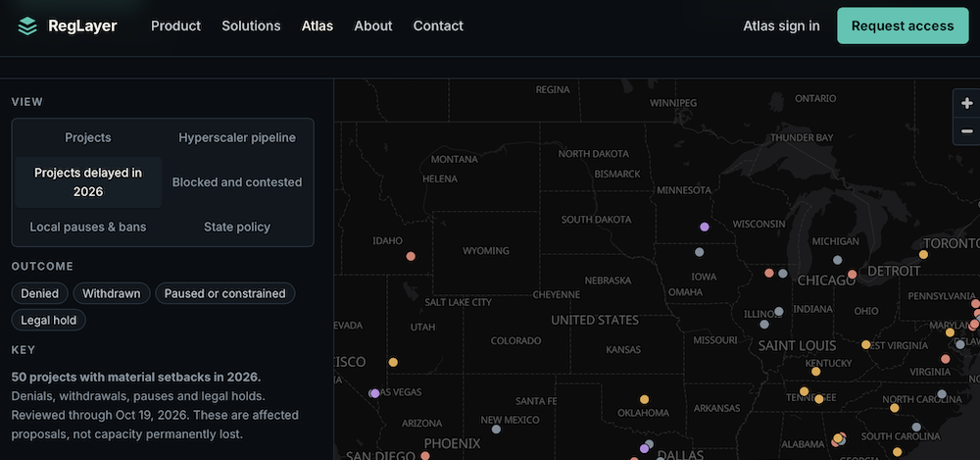
Task: Open the Local pauses & bans view
Action: (x=88, y=228)
